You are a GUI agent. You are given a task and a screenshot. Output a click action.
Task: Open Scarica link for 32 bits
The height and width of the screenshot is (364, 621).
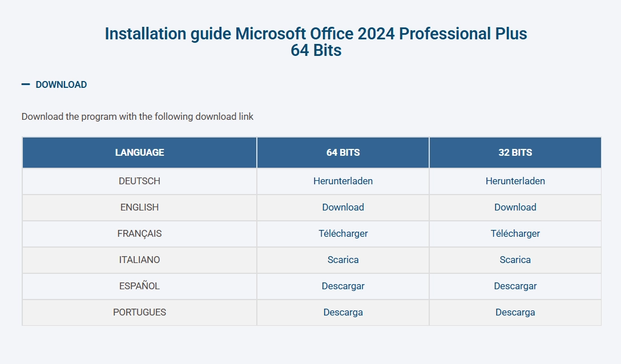(x=515, y=260)
